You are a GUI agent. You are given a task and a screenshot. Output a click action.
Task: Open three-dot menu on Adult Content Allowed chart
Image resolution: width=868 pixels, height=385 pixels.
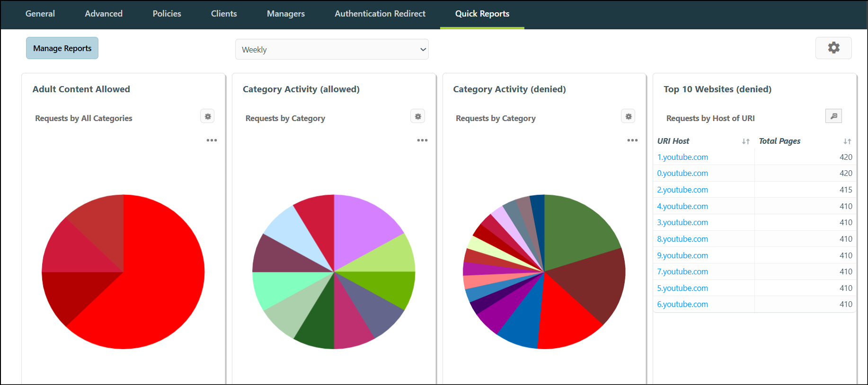coord(212,140)
